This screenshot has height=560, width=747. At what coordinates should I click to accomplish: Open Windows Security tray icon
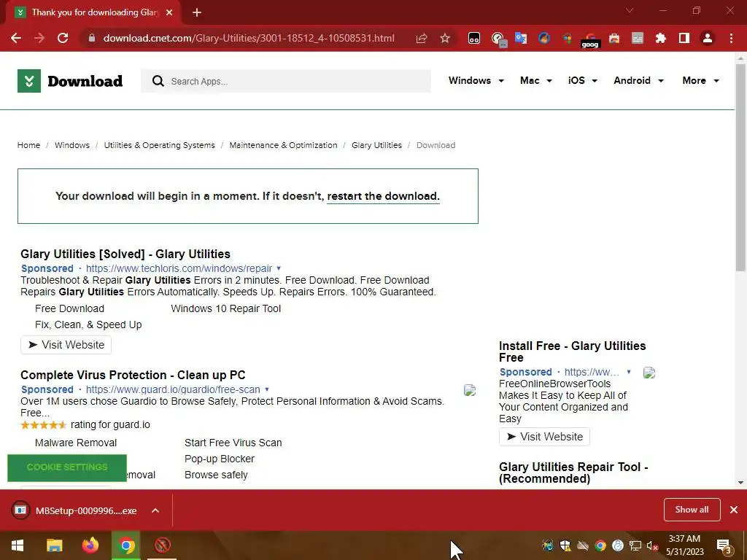point(565,545)
